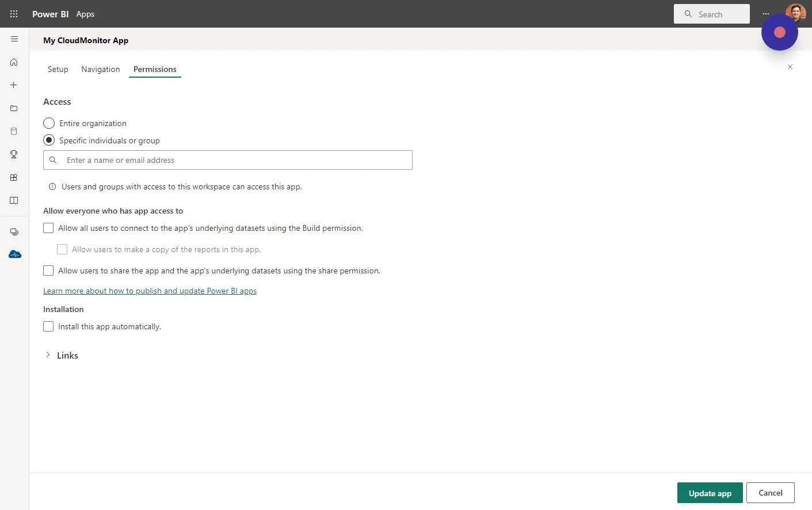This screenshot has height=510, width=812.
Task: Toggle the hamburger navigation menu
Action: [x=14, y=39]
